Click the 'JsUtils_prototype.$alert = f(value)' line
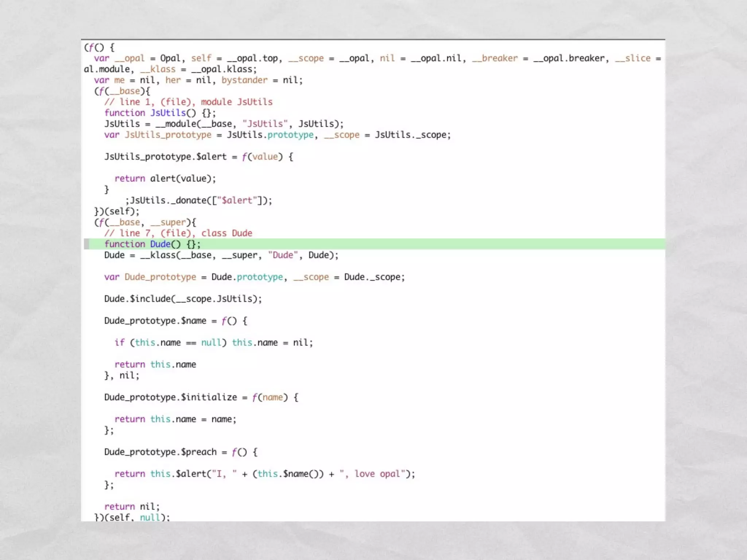 [199, 157]
